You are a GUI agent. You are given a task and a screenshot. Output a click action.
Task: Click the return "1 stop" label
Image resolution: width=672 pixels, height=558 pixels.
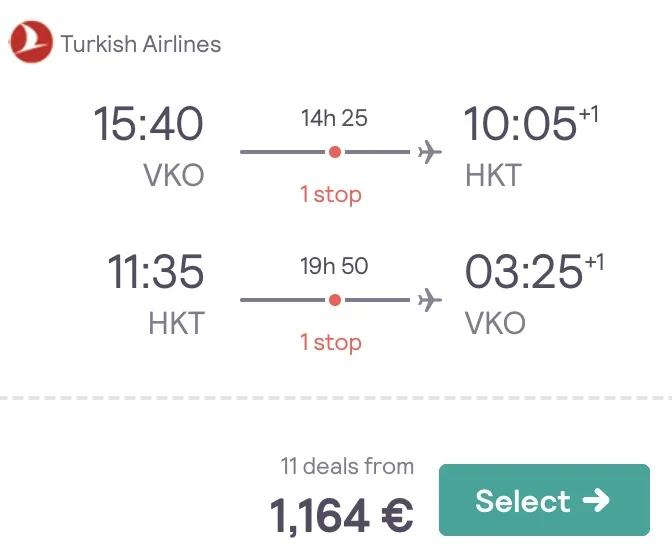click(x=331, y=342)
